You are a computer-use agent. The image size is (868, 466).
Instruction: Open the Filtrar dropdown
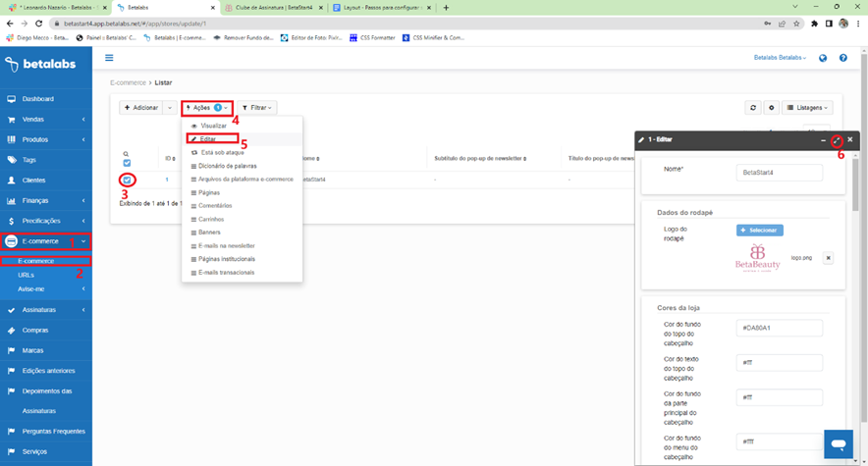click(x=256, y=108)
